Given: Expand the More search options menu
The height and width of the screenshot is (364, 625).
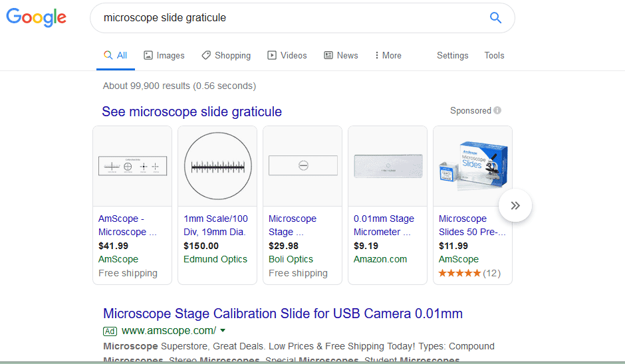Looking at the screenshot, I should coord(388,56).
